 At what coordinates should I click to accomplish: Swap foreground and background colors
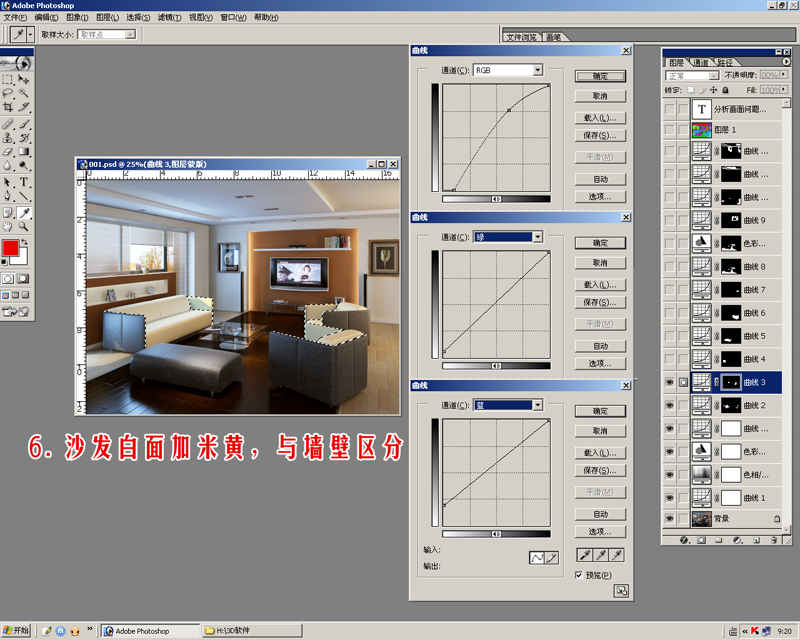[x=24, y=242]
